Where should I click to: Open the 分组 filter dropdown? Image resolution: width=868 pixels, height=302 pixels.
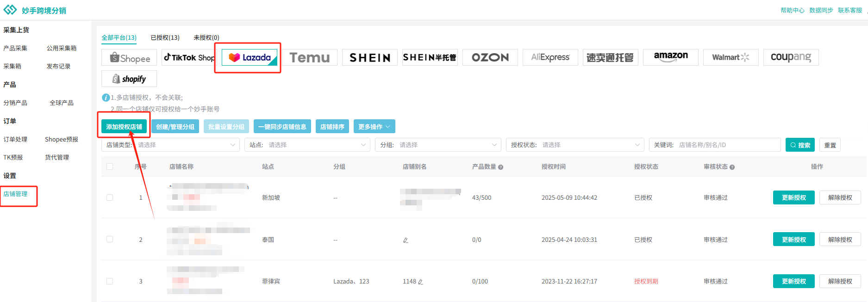point(438,145)
